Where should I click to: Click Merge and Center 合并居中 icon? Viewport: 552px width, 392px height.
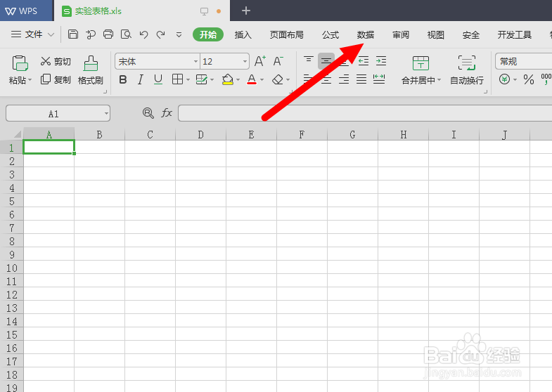(x=421, y=63)
